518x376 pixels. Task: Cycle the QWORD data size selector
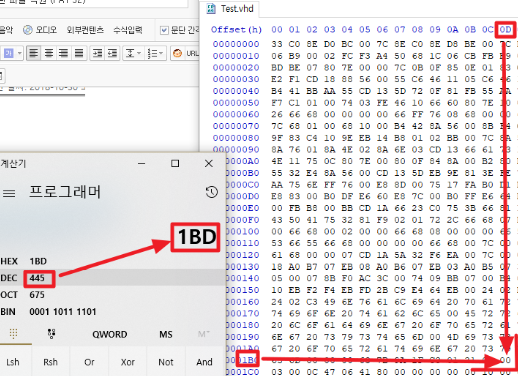point(110,334)
